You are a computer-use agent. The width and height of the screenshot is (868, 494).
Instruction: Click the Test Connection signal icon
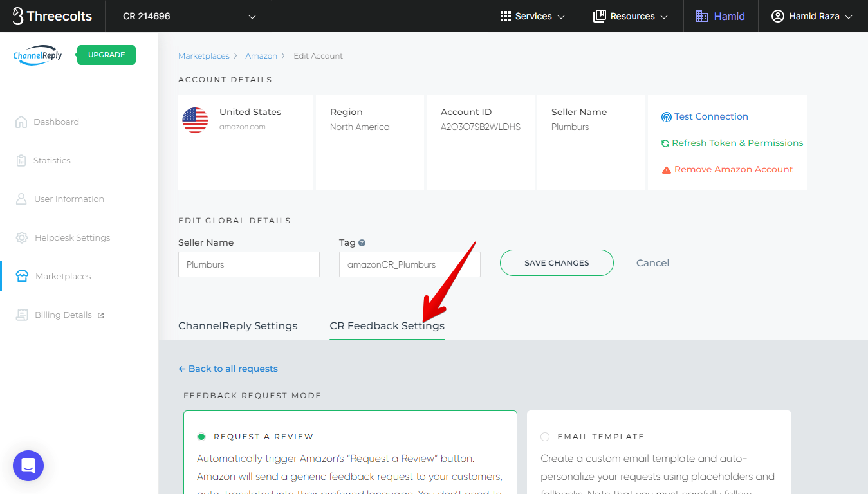[667, 117]
